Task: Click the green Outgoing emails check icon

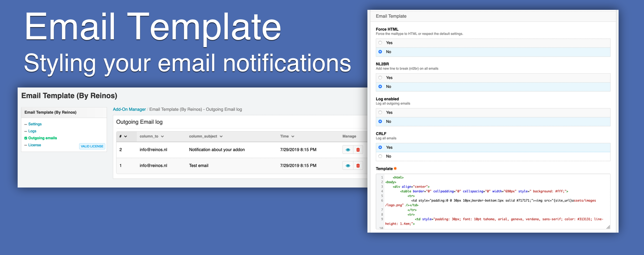Action: (26, 138)
